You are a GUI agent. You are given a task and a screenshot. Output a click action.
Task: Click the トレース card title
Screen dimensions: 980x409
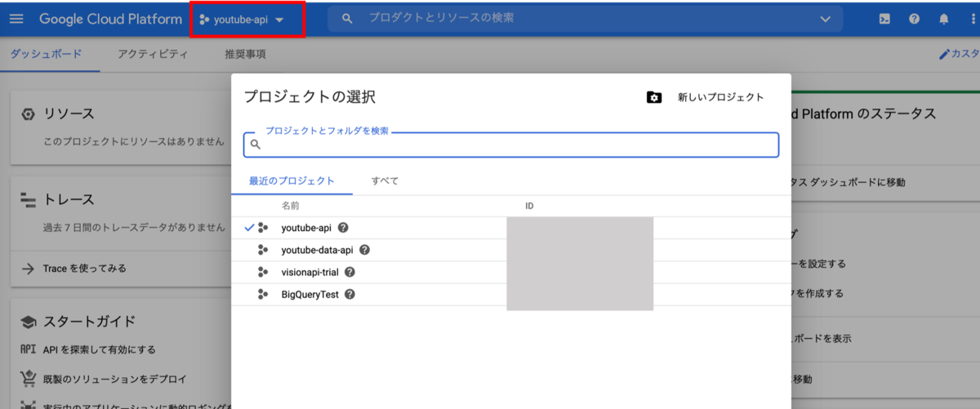pos(69,199)
